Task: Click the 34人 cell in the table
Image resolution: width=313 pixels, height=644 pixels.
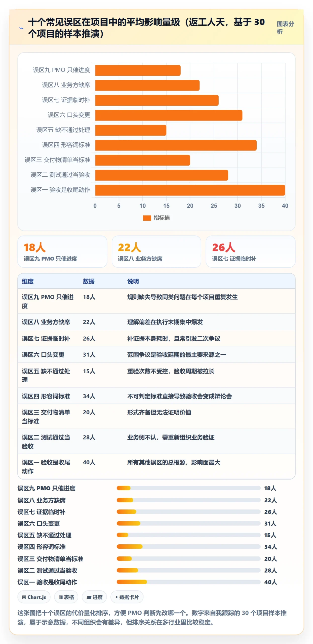Action: 89,396
